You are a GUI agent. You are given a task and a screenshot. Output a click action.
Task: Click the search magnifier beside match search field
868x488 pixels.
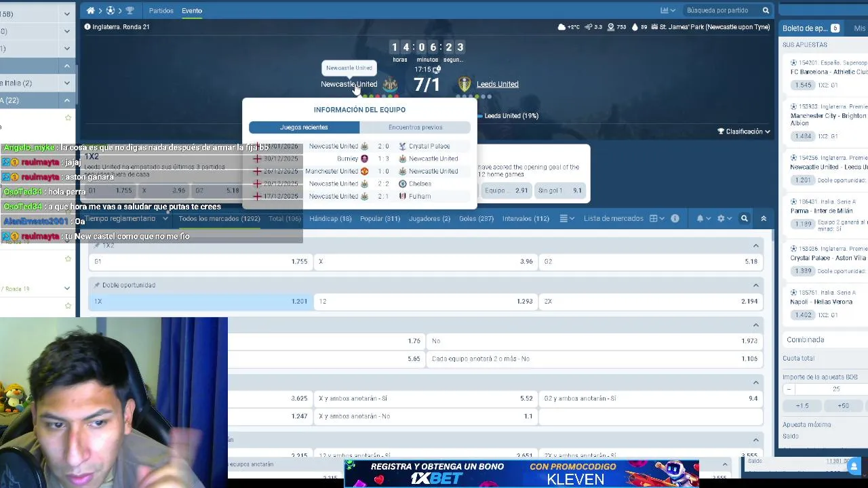point(766,11)
